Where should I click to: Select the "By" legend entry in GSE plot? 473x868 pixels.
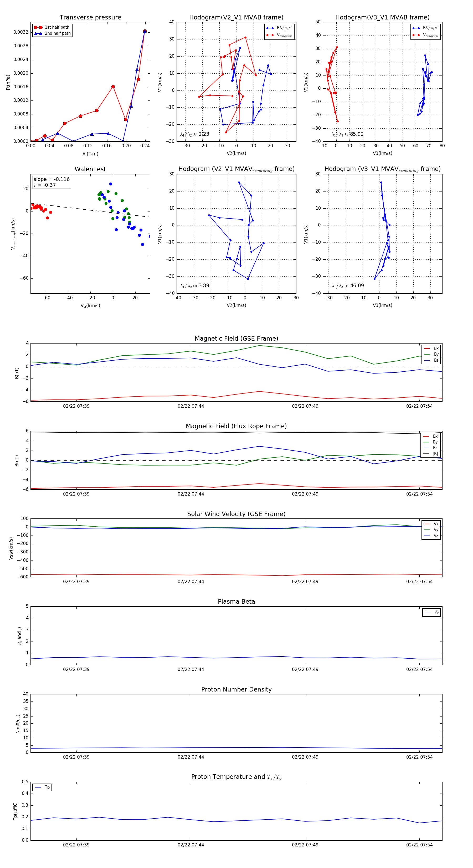click(x=431, y=354)
